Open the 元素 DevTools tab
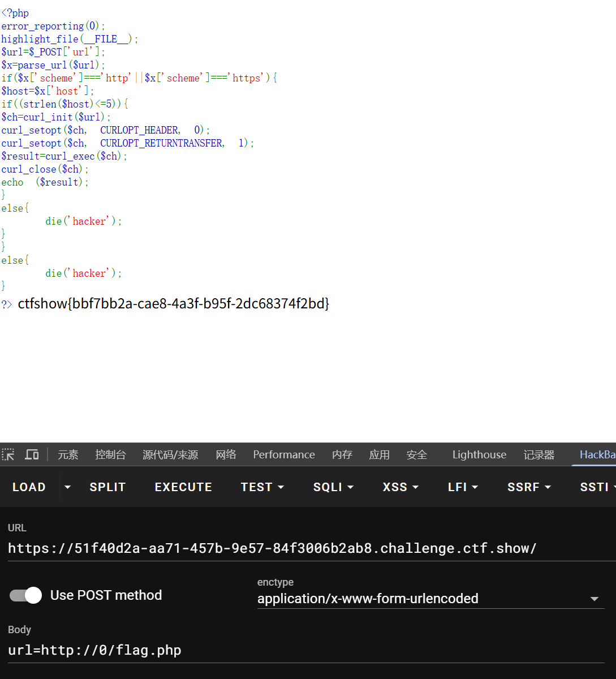Screen dimensions: 616x679 [x=68, y=455]
